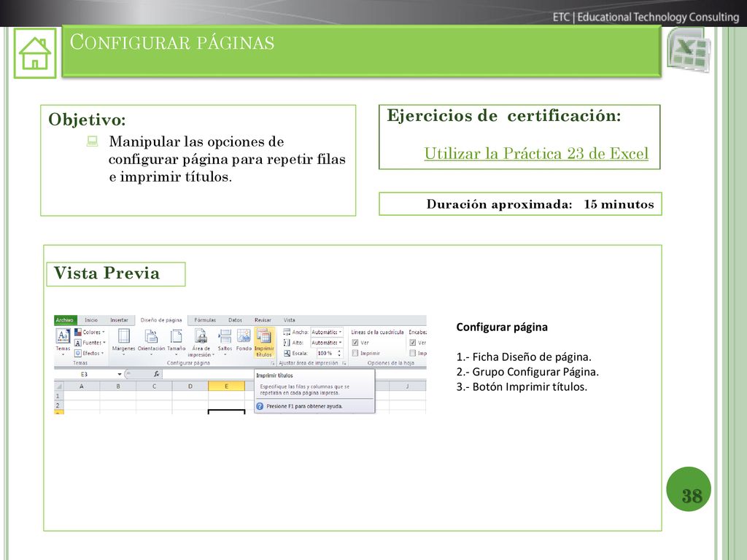Select column C header

(154, 386)
